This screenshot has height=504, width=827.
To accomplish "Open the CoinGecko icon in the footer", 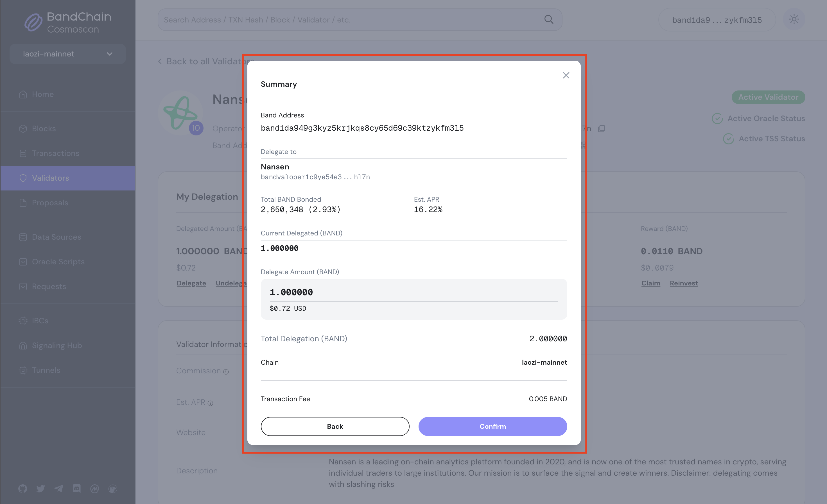I will pyautogui.click(x=113, y=489).
